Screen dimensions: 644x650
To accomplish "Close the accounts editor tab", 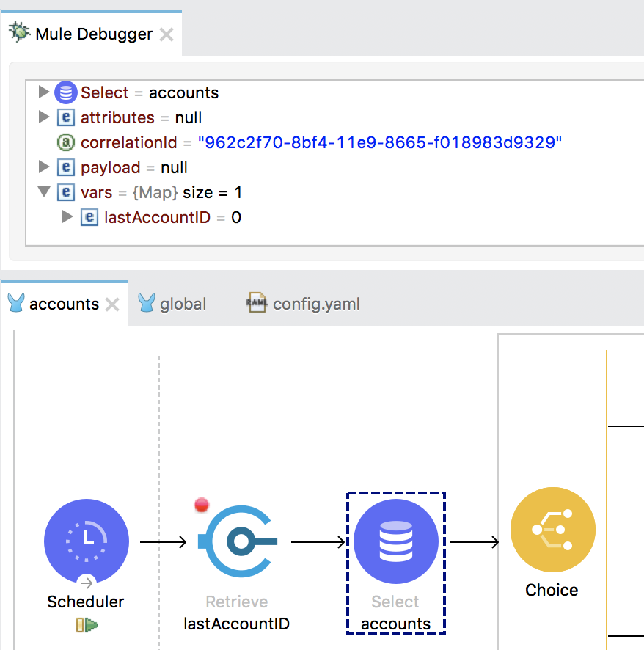I will coord(112,304).
